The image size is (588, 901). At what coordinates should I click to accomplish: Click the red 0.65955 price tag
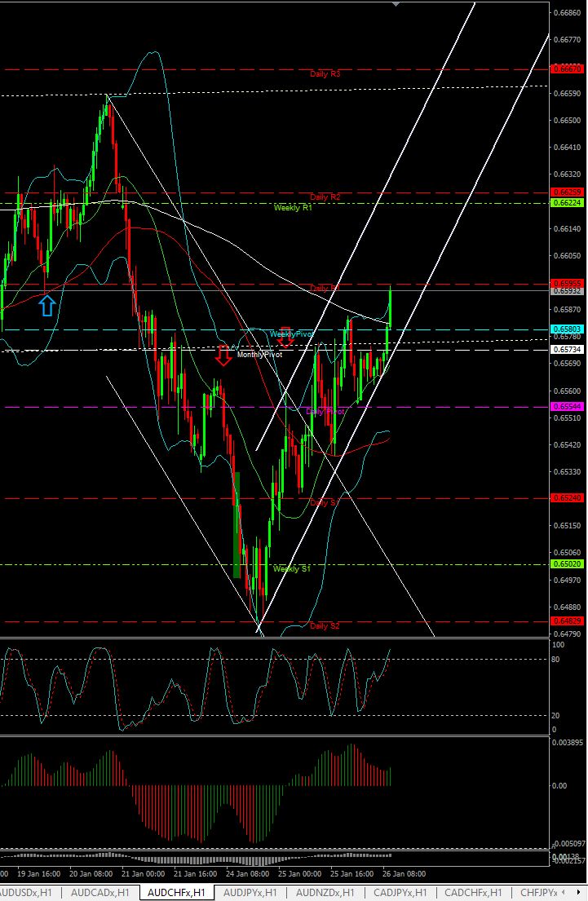(x=567, y=283)
